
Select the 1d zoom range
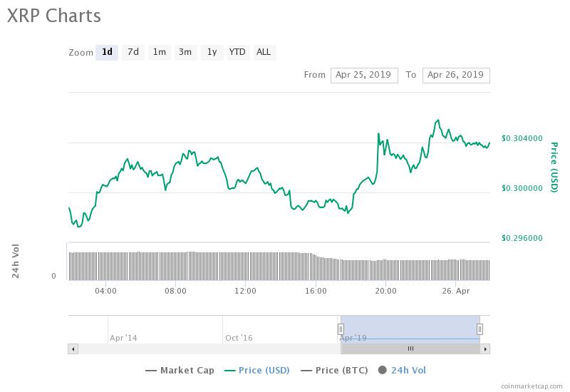[107, 52]
